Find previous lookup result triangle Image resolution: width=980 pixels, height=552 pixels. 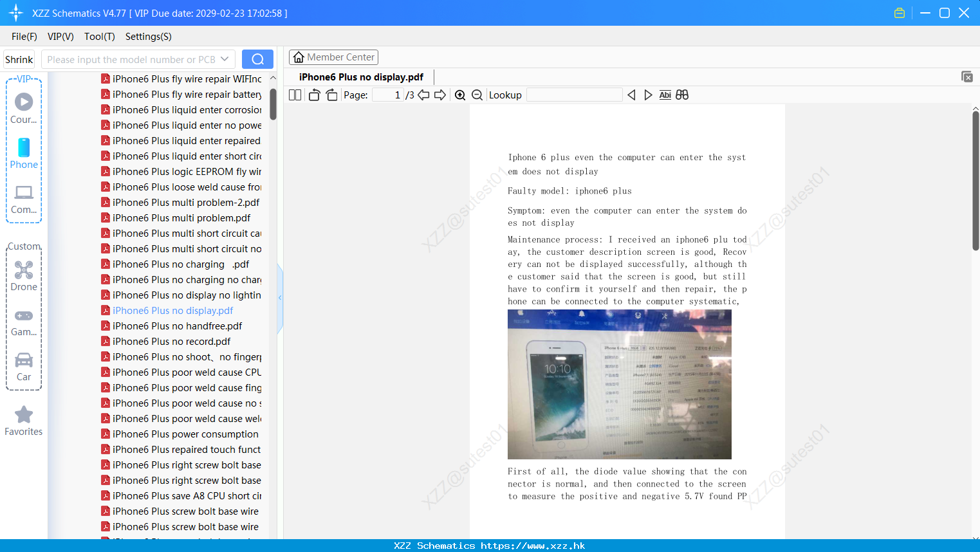point(631,95)
